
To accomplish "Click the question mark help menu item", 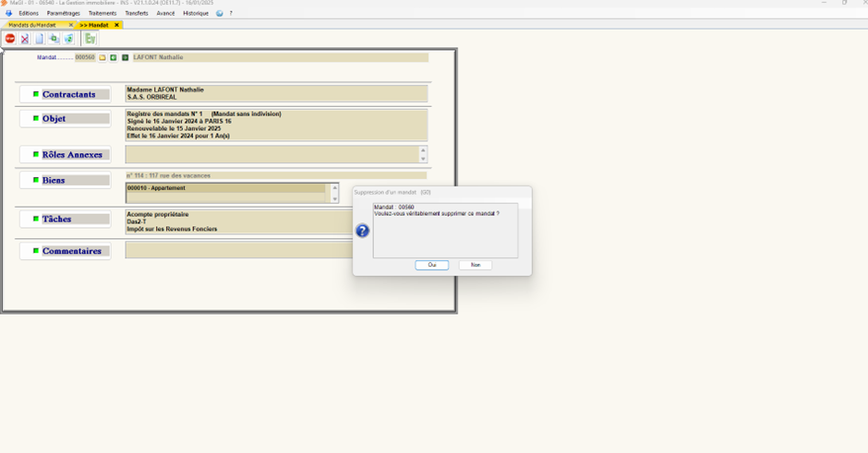I will (231, 14).
